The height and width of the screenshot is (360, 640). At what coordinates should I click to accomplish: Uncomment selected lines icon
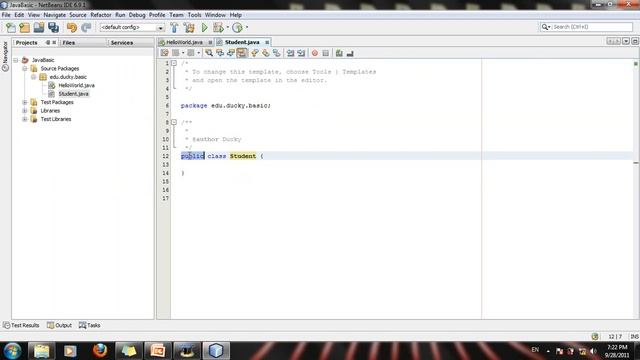pos(350,53)
